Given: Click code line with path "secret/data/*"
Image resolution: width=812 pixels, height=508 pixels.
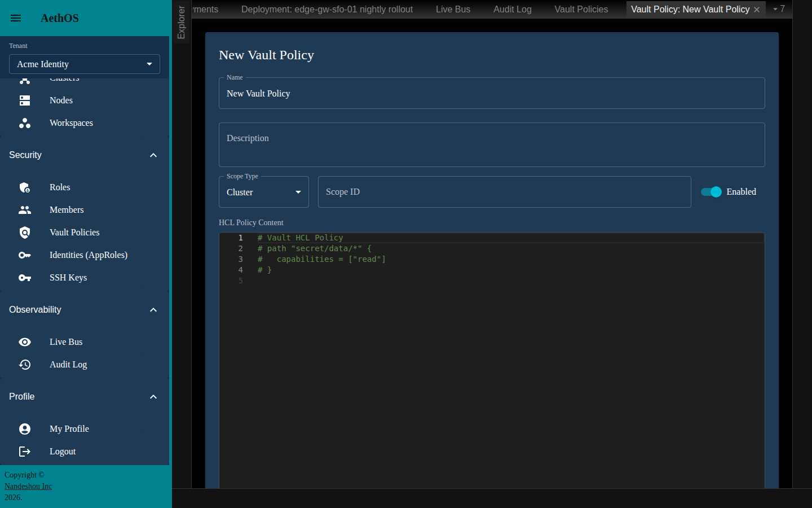Looking at the screenshot, I should coord(315,248).
